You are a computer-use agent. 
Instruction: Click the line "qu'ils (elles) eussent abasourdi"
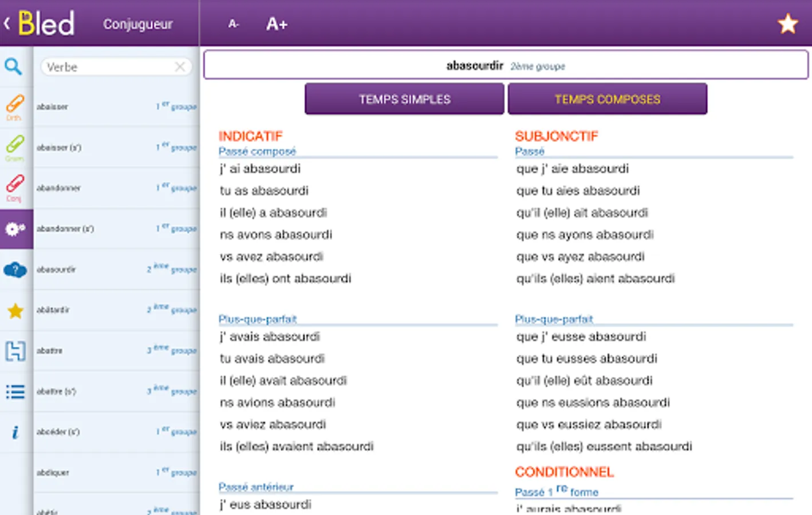pos(604,447)
